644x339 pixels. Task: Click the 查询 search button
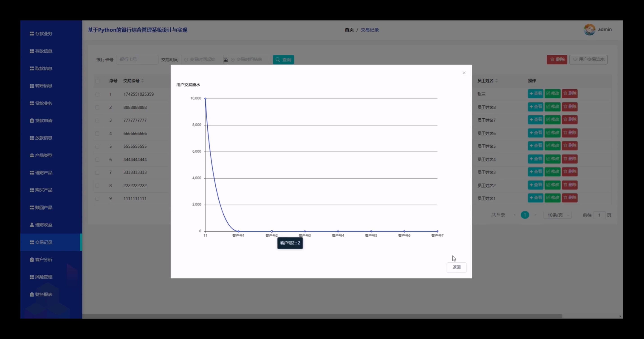point(283,60)
